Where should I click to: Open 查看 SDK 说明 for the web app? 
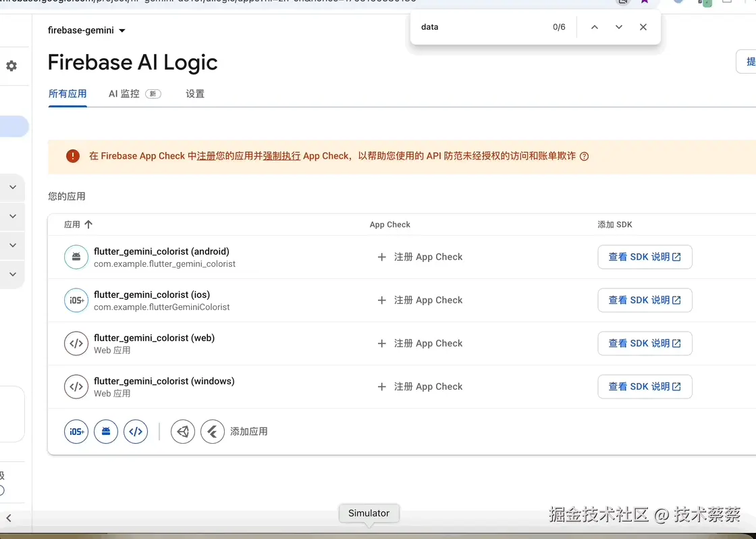(645, 344)
